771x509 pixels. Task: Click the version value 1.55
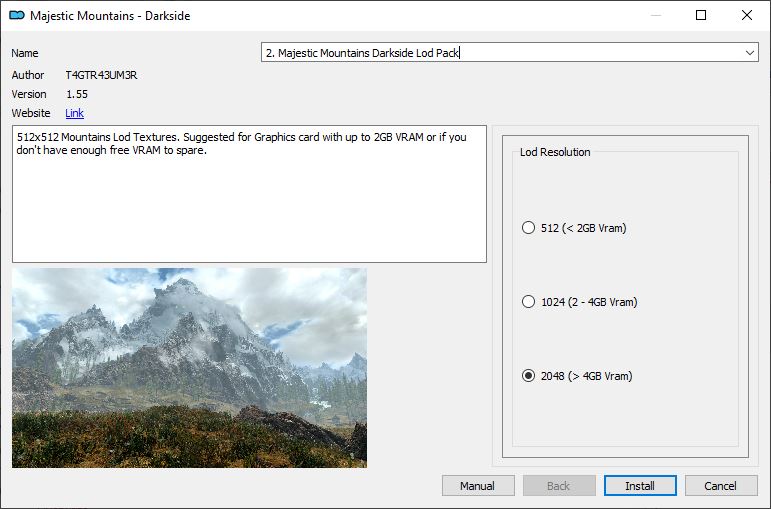coord(77,94)
